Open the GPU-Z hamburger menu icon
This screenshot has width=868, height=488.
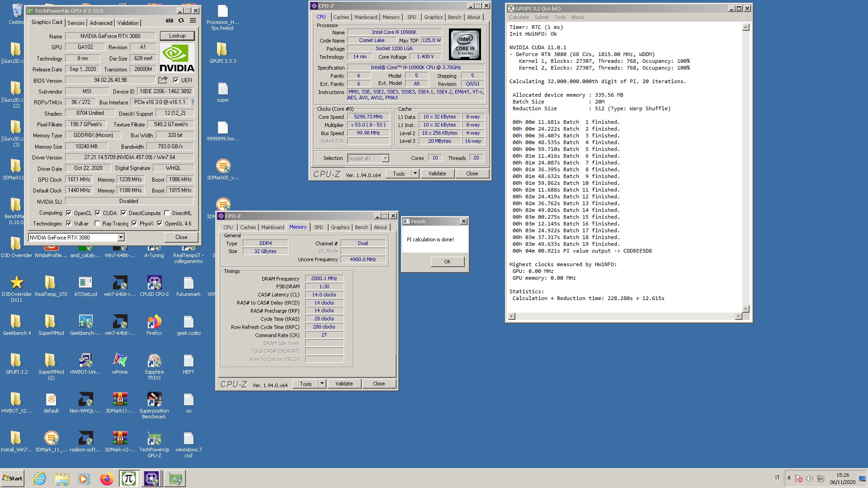pyautogui.click(x=193, y=20)
